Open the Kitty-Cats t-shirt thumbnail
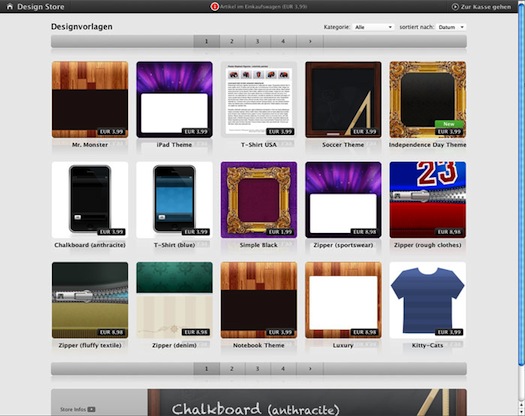This screenshot has height=416, width=525. tap(428, 300)
